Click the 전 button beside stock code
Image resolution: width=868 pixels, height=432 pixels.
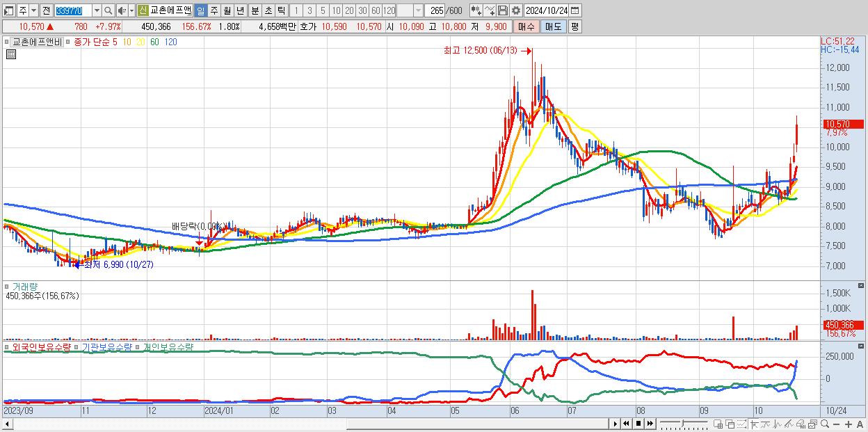(46, 10)
